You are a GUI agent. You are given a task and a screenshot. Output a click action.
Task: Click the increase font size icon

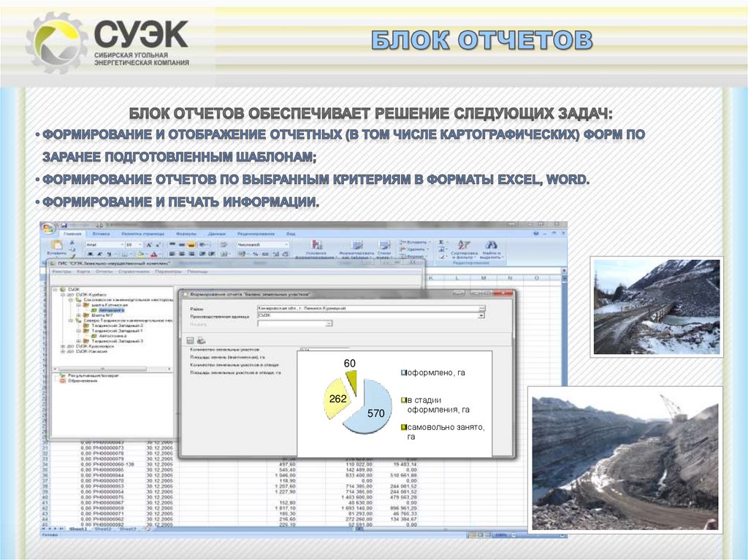click(148, 245)
